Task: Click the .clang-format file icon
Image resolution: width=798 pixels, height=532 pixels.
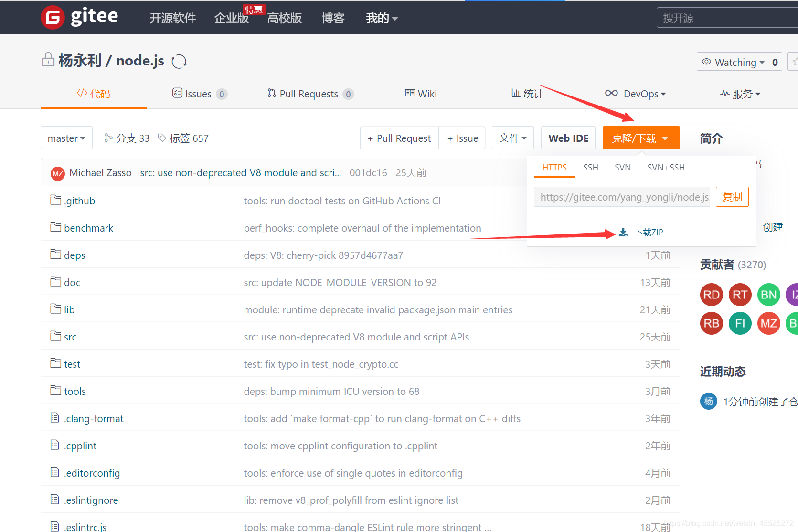Action: pos(55,418)
